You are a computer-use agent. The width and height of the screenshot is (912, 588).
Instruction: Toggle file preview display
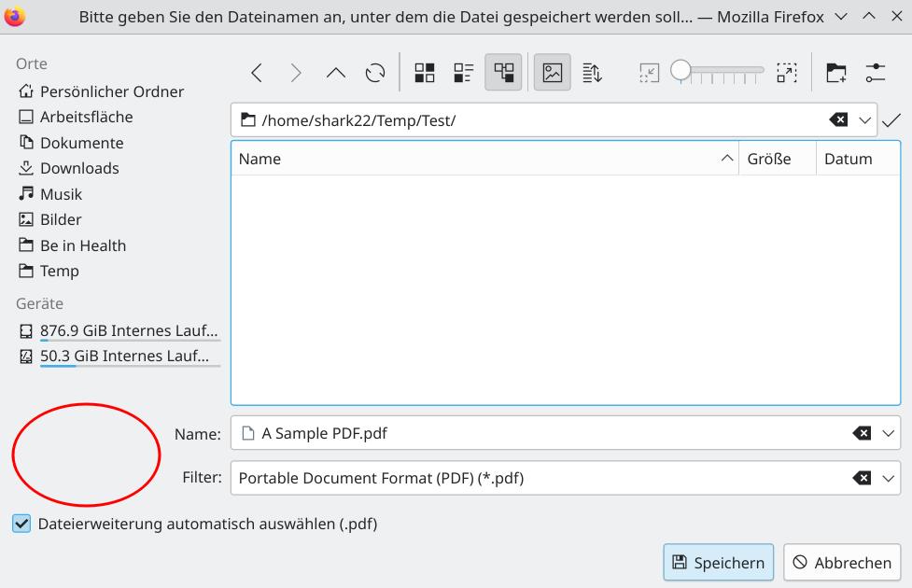pos(552,72)
